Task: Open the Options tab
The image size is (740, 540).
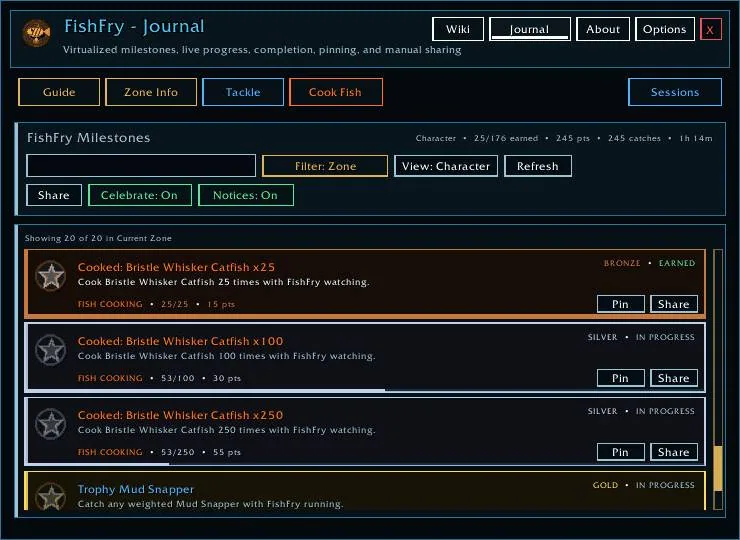Action: click(x=664, y=29)
